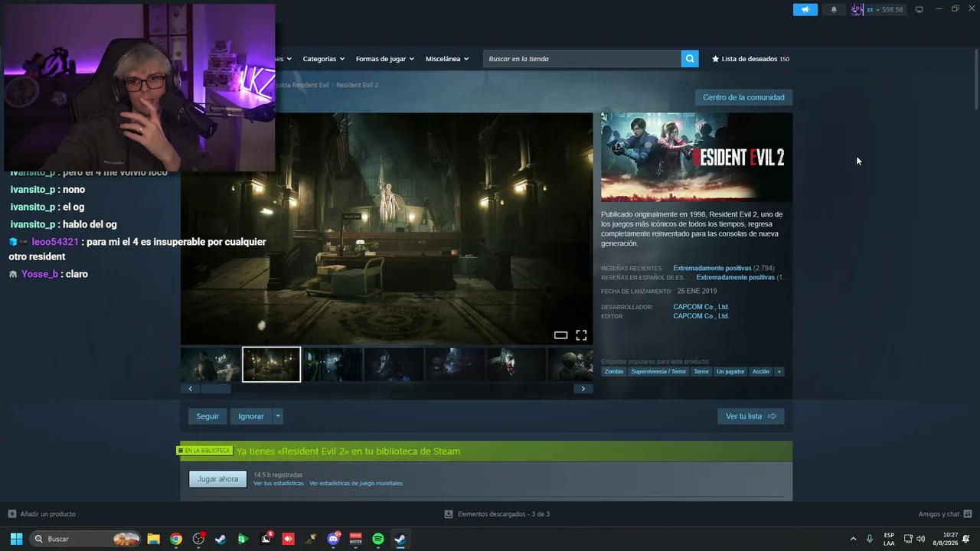Click the main police station hall screenshot
Screen dimensions: 980x551
[387, 229]
